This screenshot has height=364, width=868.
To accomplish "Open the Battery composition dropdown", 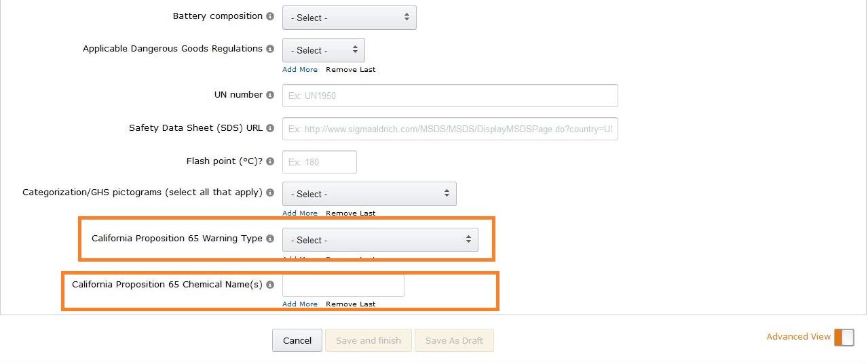I will tap(349, 18).
